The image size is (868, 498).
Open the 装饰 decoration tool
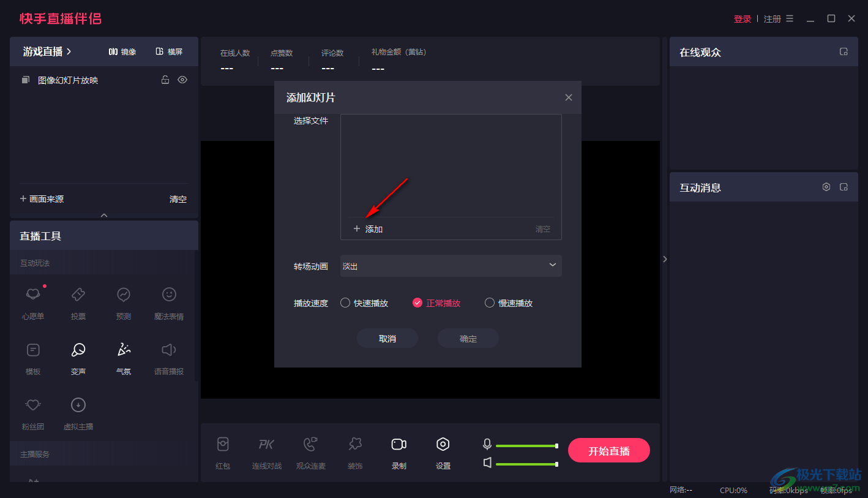coord(355,453)
